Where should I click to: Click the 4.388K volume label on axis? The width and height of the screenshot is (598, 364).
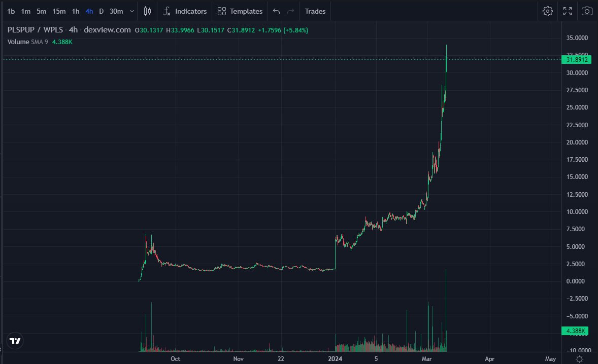[575, 331]
